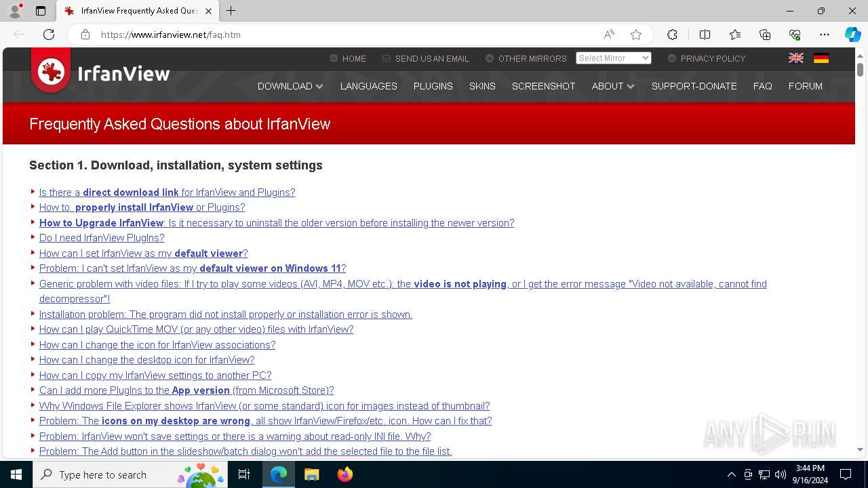
Task: Switch to German language flag
Action: (821, 58)
